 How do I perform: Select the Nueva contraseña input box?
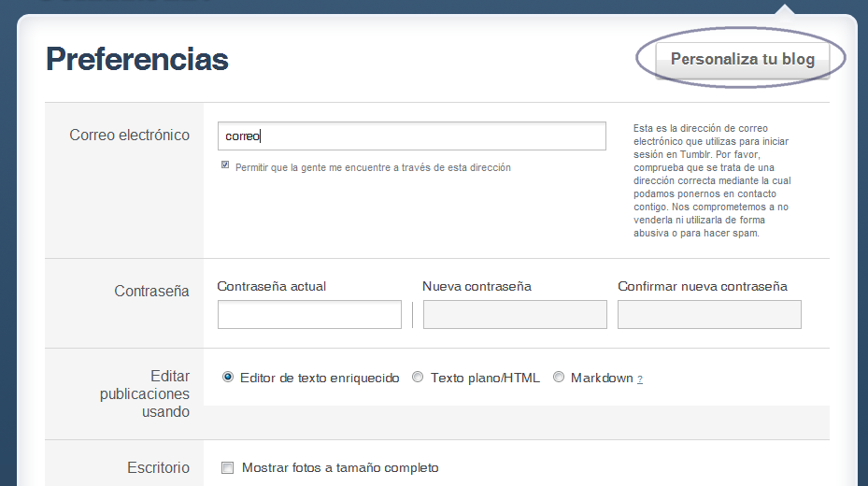(x=515, y=315)
